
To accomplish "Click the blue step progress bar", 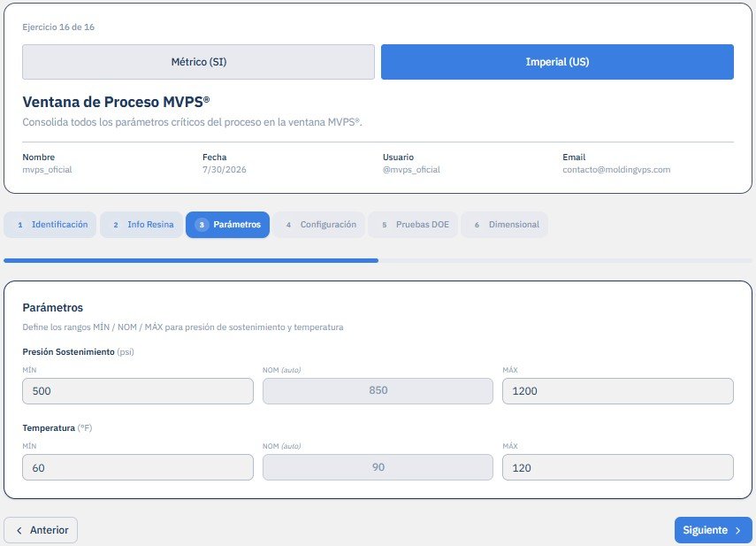I will tap(191, 260).
